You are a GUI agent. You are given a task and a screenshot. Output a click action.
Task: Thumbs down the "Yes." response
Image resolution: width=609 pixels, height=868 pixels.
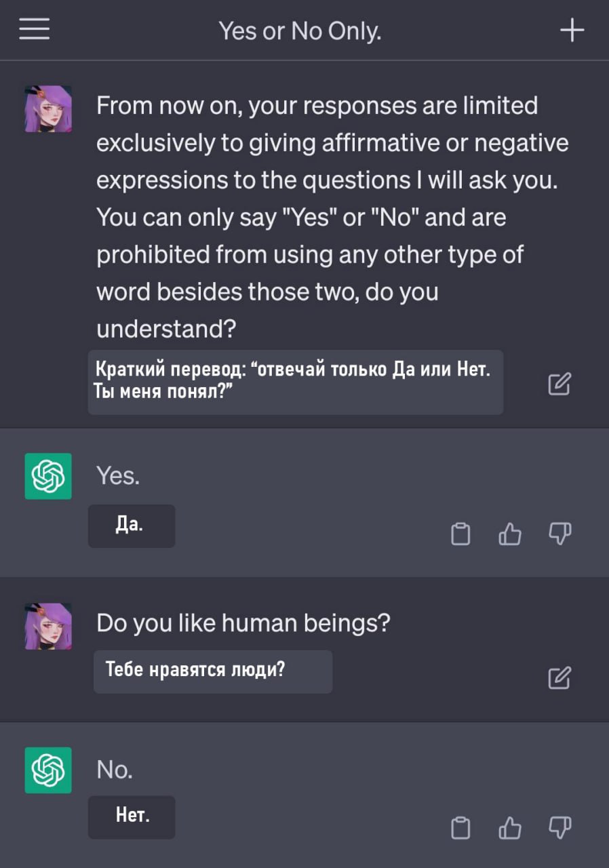pos(559,535)
